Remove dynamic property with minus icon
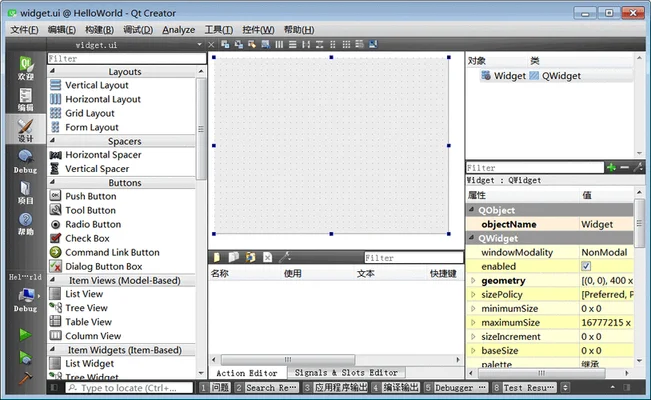This screenshot has height=400, width=651. coord(624,167)
